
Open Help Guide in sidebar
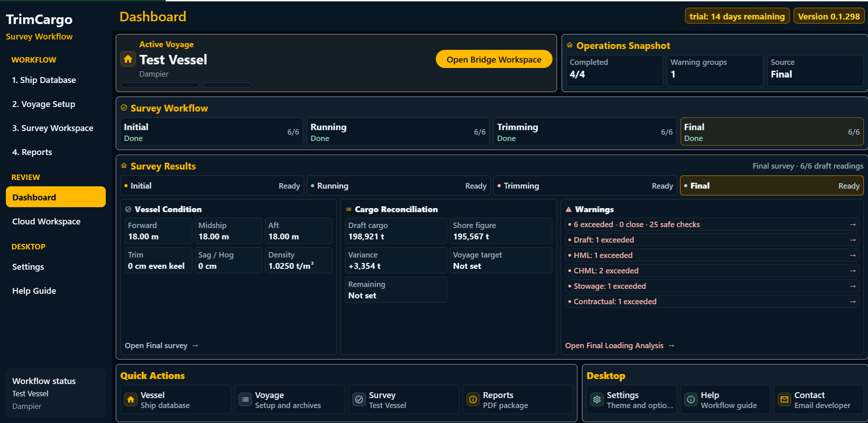[x=56, y=291]
